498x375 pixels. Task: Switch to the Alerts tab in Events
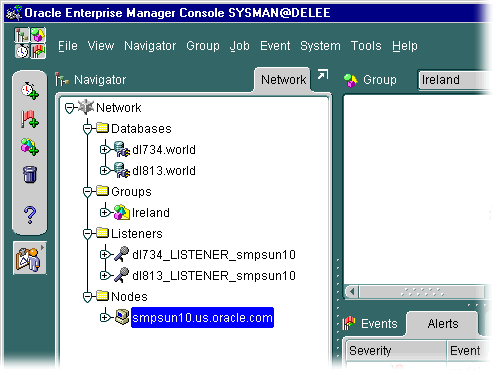click(x=443, y=323)
